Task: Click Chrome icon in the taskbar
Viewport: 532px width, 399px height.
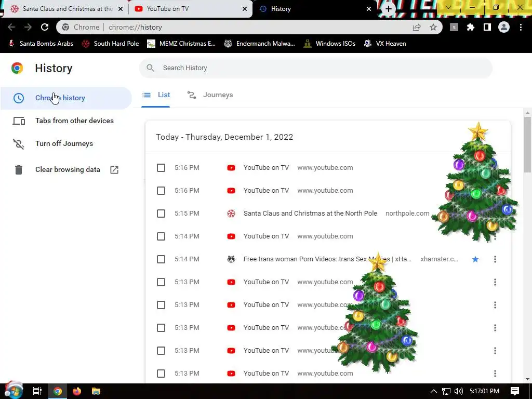Action: (x=58, y=391)
